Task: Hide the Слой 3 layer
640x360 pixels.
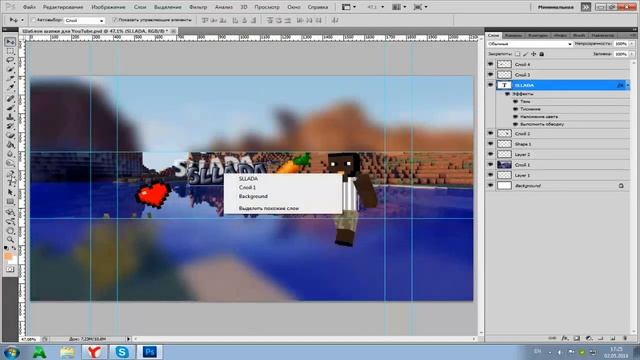Action: point(491,75)
